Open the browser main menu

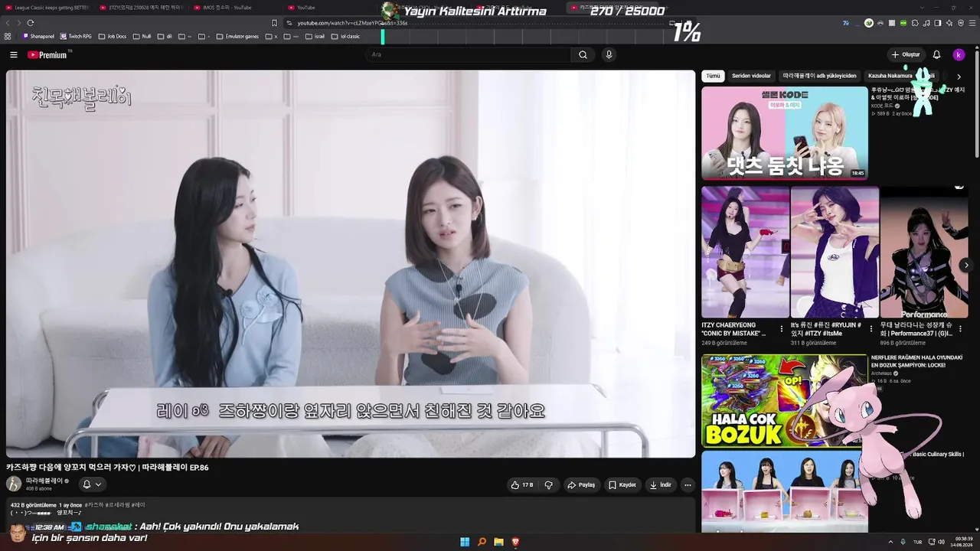pos(972,23)
